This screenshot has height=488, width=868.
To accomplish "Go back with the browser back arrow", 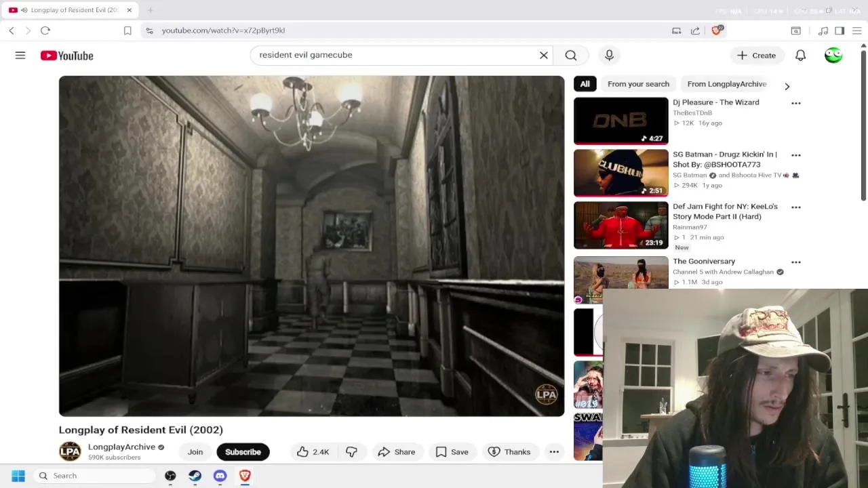I will (x=12, y=30).
